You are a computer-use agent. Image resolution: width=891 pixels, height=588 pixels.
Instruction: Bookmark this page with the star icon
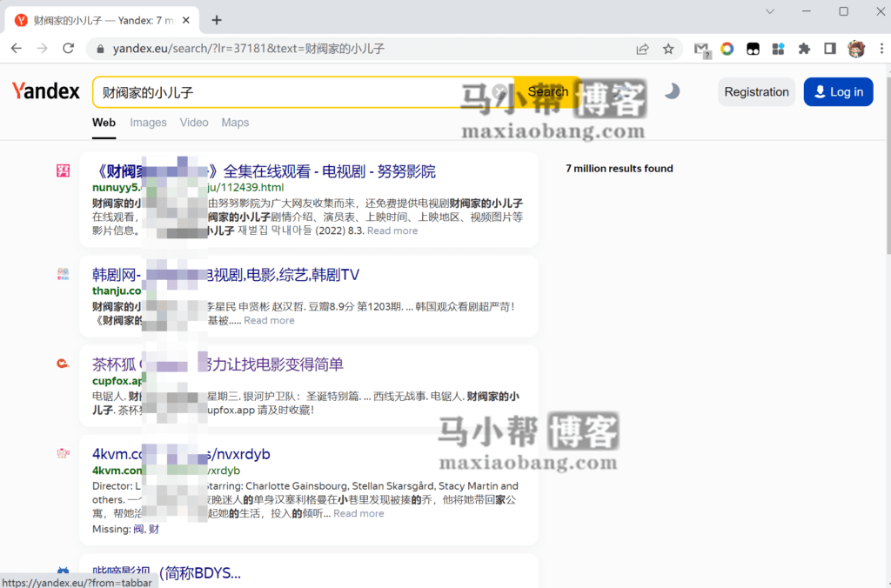coord(668,49)
